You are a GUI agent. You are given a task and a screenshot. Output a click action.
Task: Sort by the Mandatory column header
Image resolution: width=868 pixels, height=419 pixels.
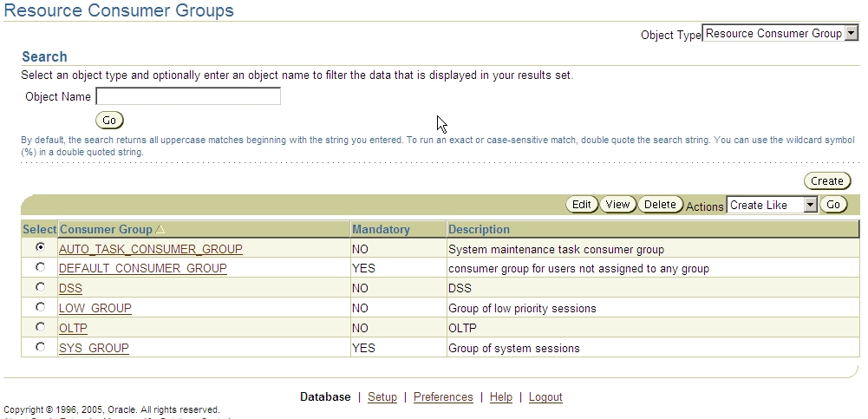click(x=381, y=229)
